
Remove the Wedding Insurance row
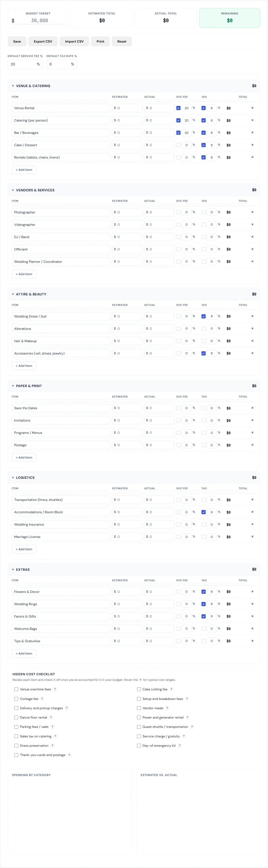point(252,524)
